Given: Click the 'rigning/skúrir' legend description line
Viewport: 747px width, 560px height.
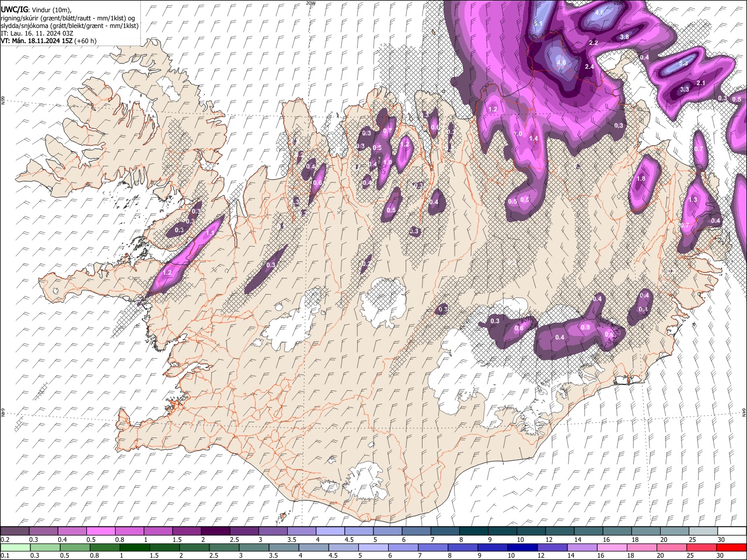Looking at the screenshot, I should (68, 18).
